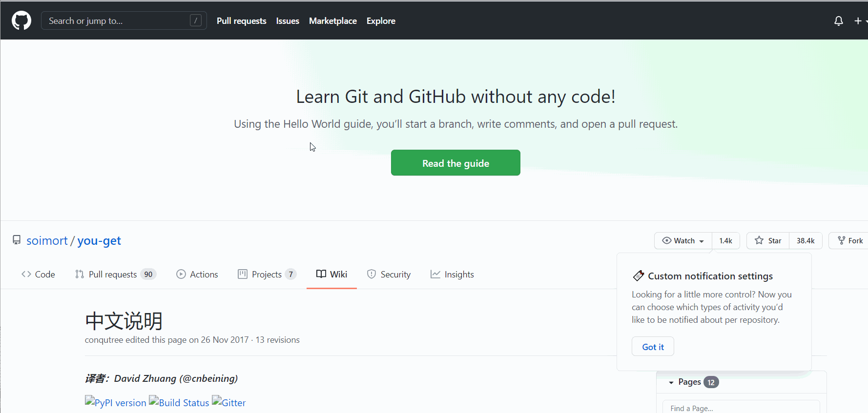The image size is (868, 413).
Task: Click the repository book icon beside soimort
Action: [17, 240]
